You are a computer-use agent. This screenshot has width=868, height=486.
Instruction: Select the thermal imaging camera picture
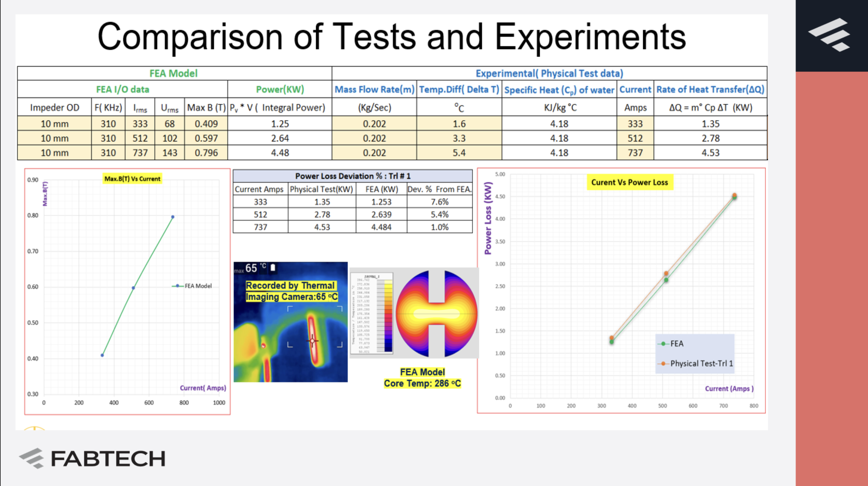point(290,322)
